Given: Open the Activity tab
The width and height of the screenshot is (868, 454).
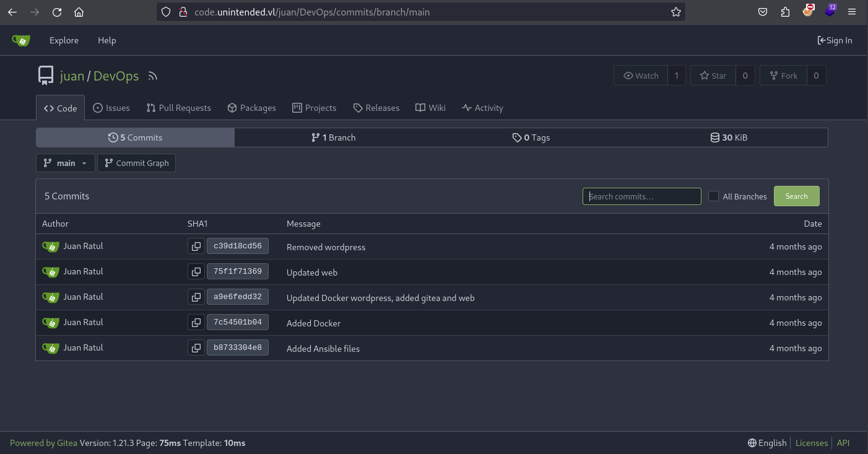Looking at the screenshot, I should click(x=482, y=108).
